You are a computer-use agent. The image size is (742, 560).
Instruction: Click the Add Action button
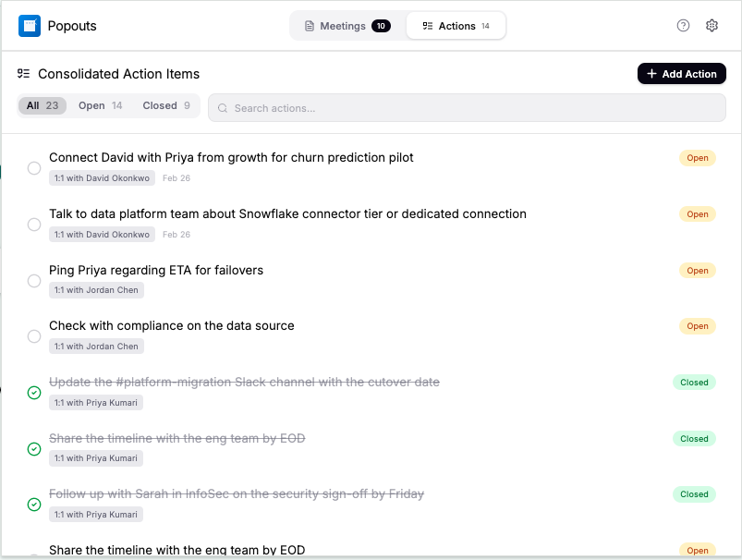tap(681, 73)
